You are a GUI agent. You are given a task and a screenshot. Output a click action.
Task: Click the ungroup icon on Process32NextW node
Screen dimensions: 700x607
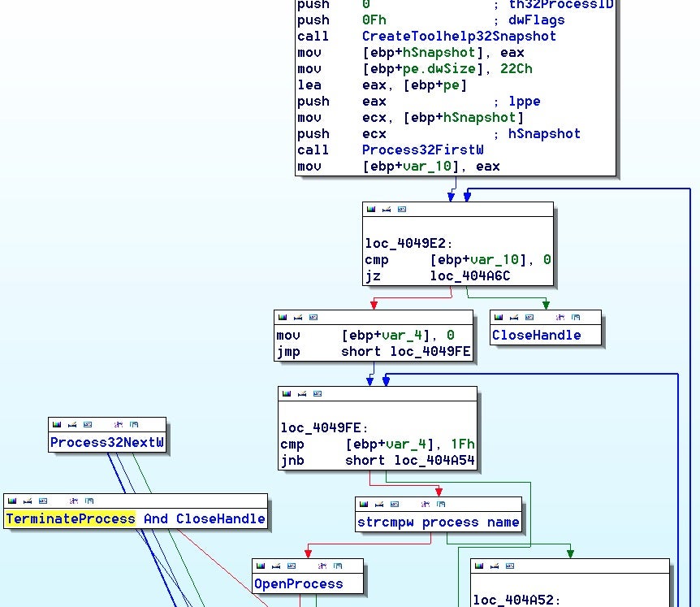coord(118,425)
